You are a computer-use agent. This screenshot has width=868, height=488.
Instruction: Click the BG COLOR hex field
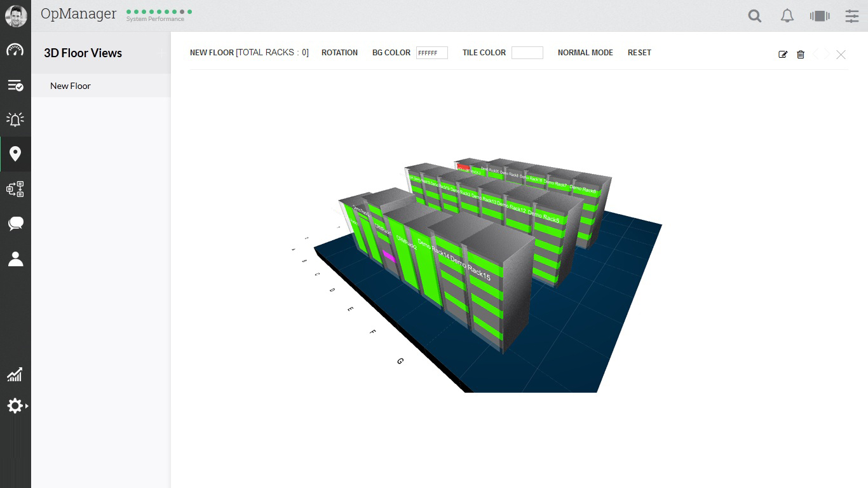click(x=432, y=53)
